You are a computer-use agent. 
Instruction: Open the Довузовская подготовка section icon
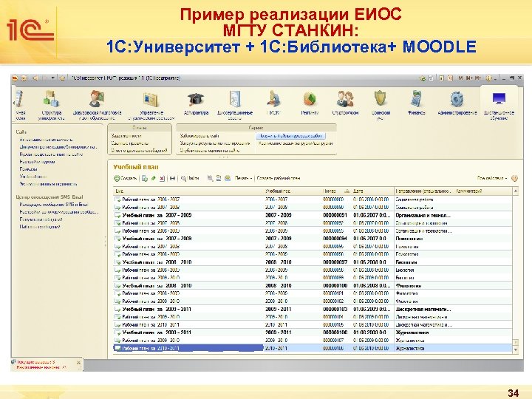(97, 99)
